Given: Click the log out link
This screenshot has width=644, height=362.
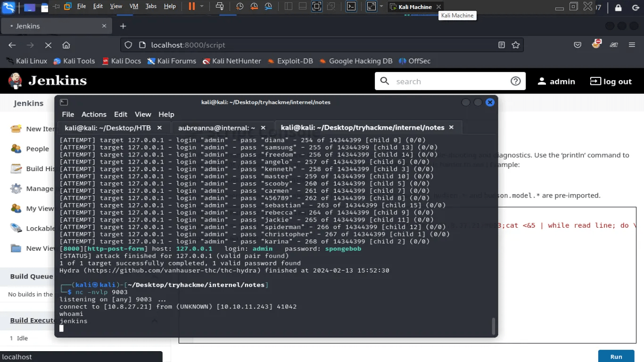Looking at the screenshot, I should tap(611, 81).
